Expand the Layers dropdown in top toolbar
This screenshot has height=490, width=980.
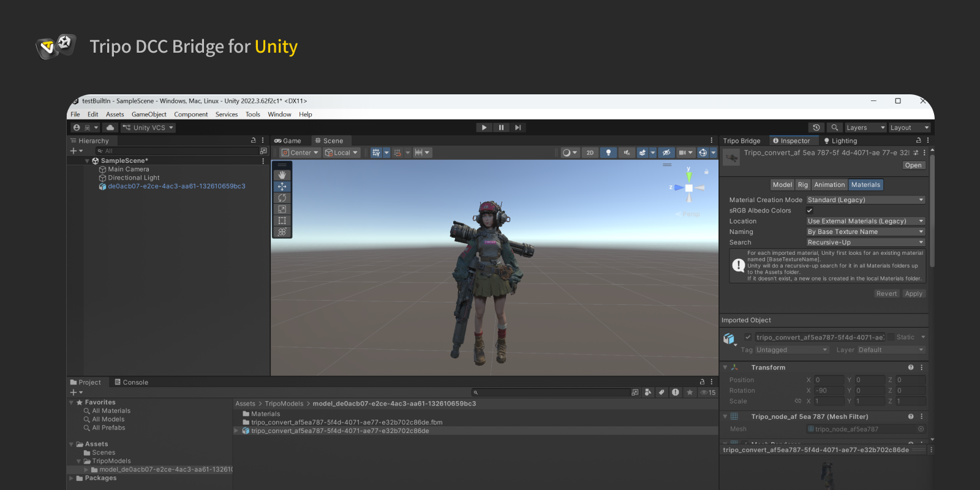[x=865, y=127]
